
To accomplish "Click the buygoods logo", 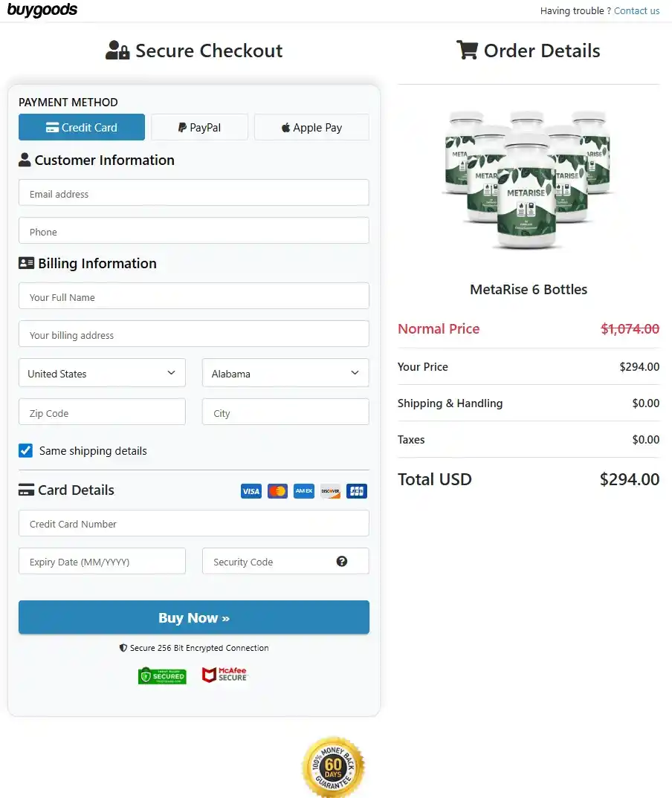I will [42, 10].
